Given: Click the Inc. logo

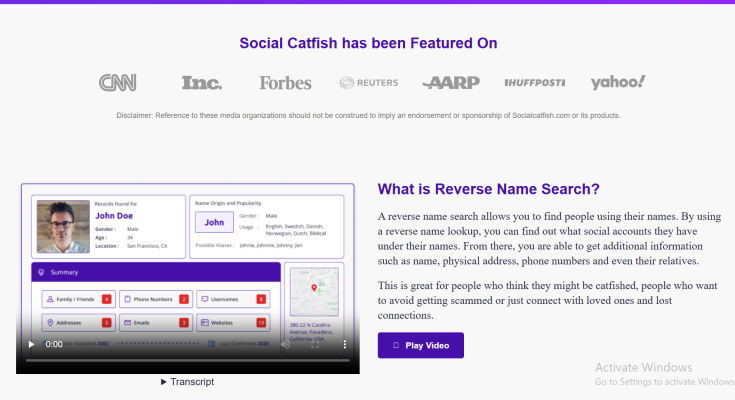Looking at the screenshot, I should (x=202, y=83).
